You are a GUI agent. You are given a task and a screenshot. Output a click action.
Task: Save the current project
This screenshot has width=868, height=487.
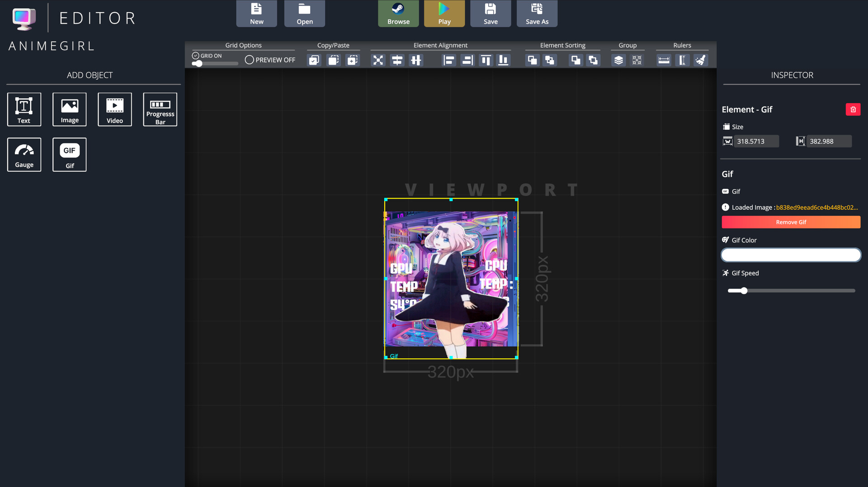(x=491, y=14)
